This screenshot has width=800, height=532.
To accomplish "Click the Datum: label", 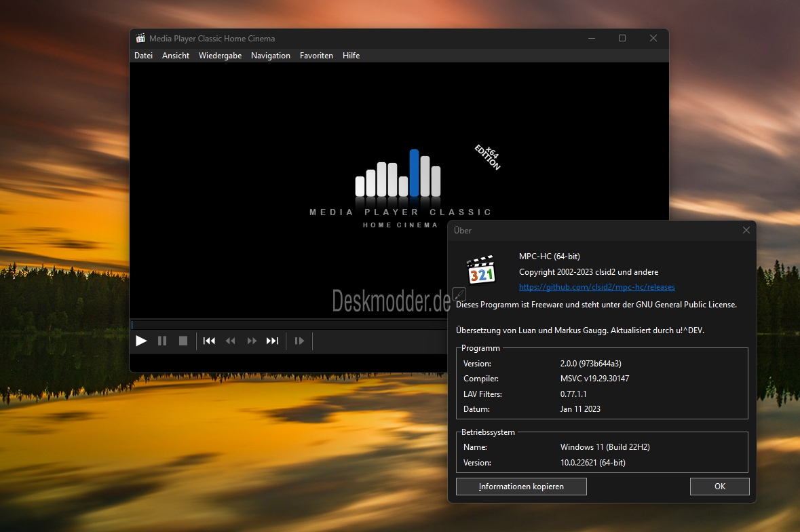I will coord(476,409).
